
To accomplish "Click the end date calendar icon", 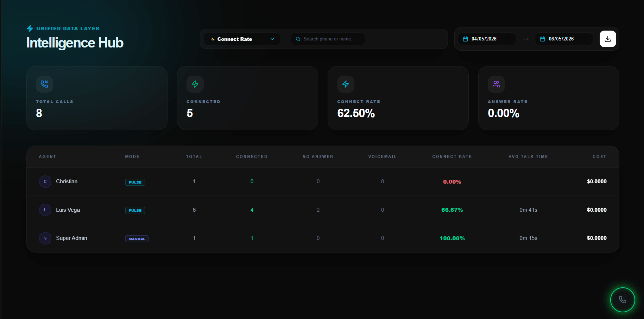I will (542, 39).
